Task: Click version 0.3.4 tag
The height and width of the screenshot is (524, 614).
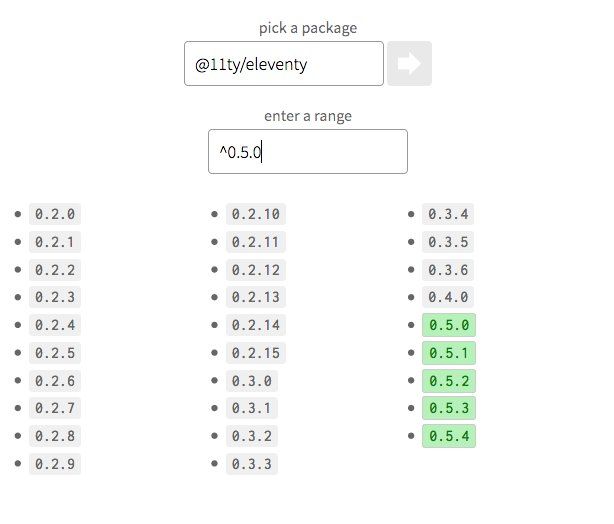Action: click(x=448, y=214)
